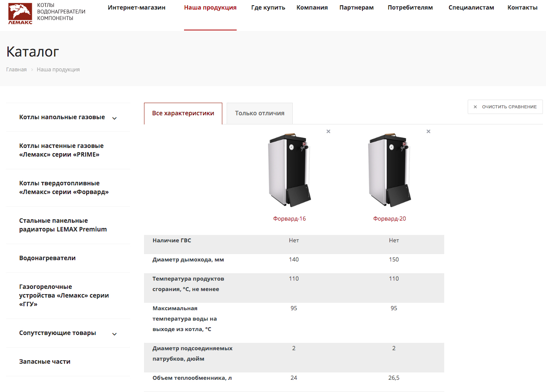The width and height of the screenshot is (546, 392).
Task: Switch to the Все характеристики tab
Action: (183, 114)
